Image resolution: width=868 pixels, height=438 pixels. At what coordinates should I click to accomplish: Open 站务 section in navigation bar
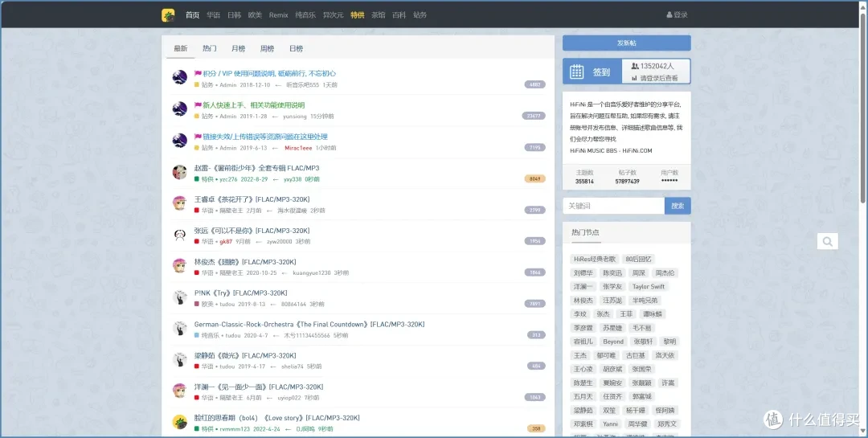coord(420,15)
